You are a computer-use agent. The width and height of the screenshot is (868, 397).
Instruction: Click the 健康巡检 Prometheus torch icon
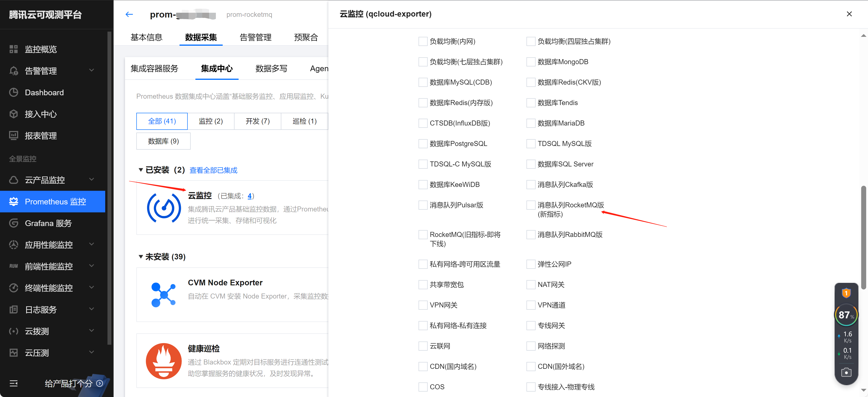click(x=164, y=361)
